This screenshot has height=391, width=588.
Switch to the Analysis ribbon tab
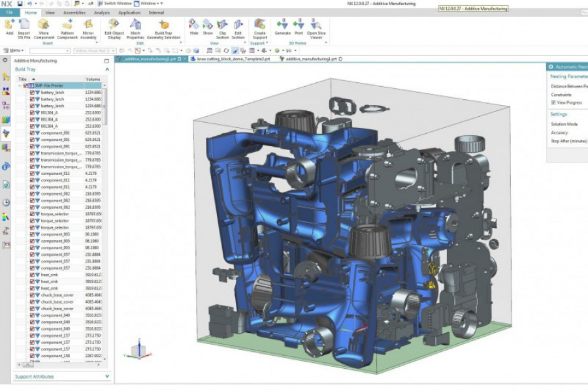102,12
